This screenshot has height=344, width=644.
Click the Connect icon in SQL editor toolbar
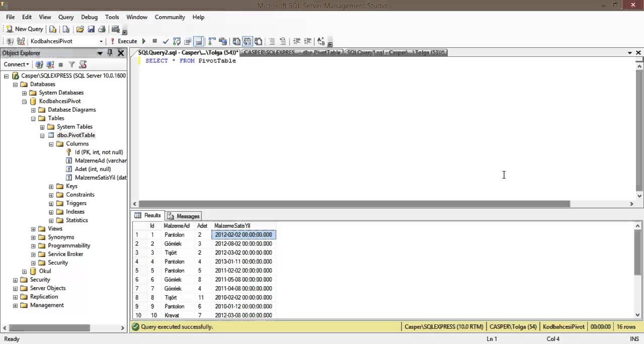[x=9, y=41]
